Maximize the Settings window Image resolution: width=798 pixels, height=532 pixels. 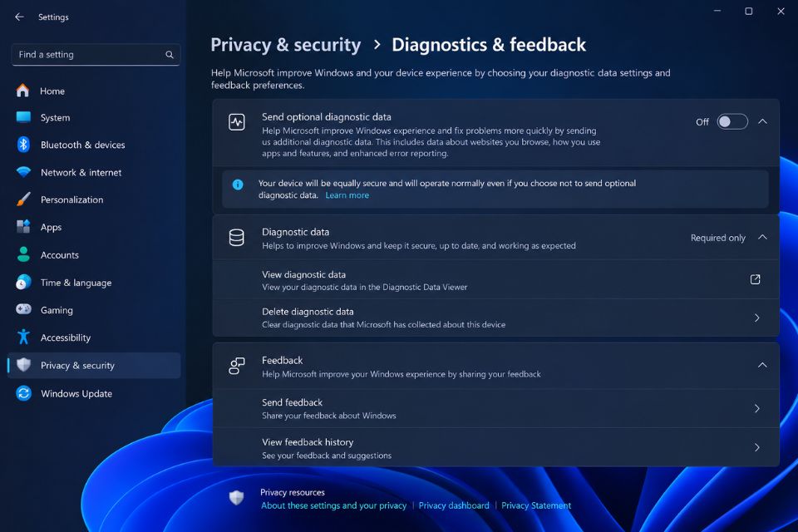(x=749, y=11)
